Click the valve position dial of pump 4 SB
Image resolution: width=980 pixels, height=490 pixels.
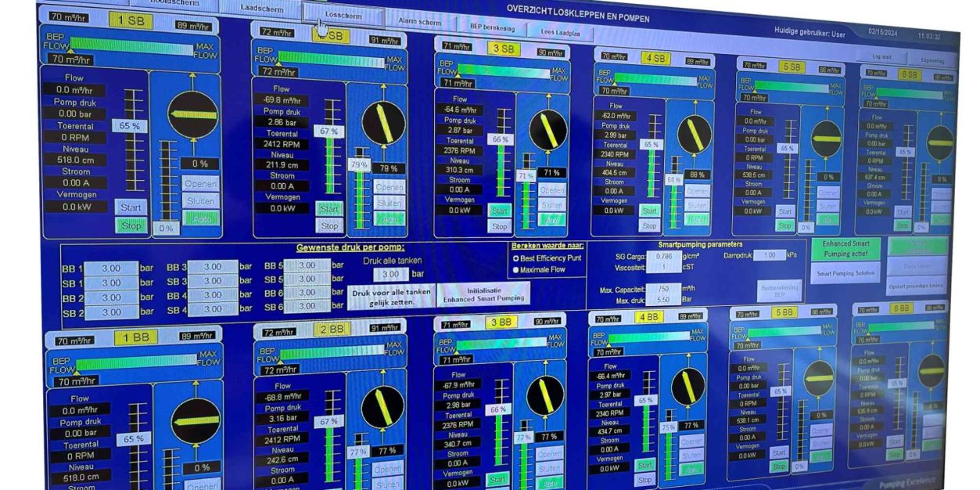[x=694, y=134]
